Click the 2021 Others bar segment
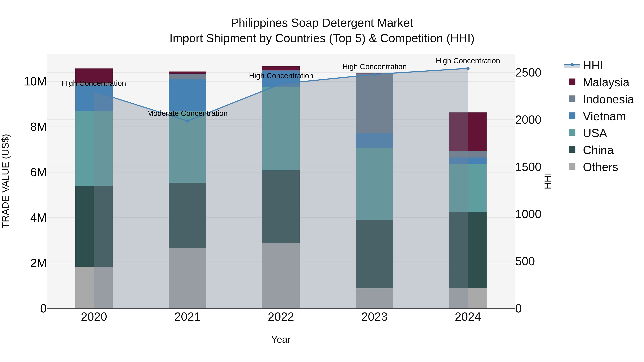 (x=187, y=278)
